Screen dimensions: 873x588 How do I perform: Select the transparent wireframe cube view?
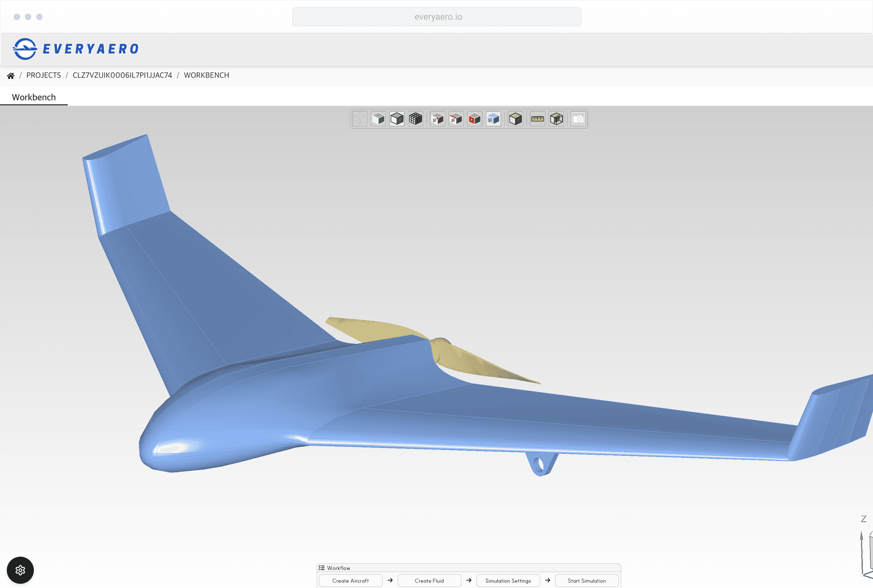(x=360, y=119)
